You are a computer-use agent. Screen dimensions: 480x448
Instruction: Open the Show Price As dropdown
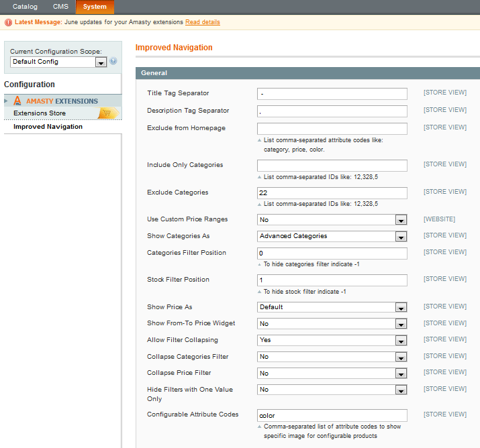click(x=332, y=307)
